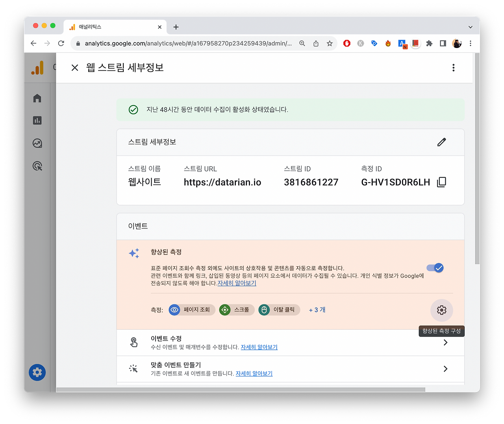Click the stream ID value '3816861227'

[x=311, y=182]
